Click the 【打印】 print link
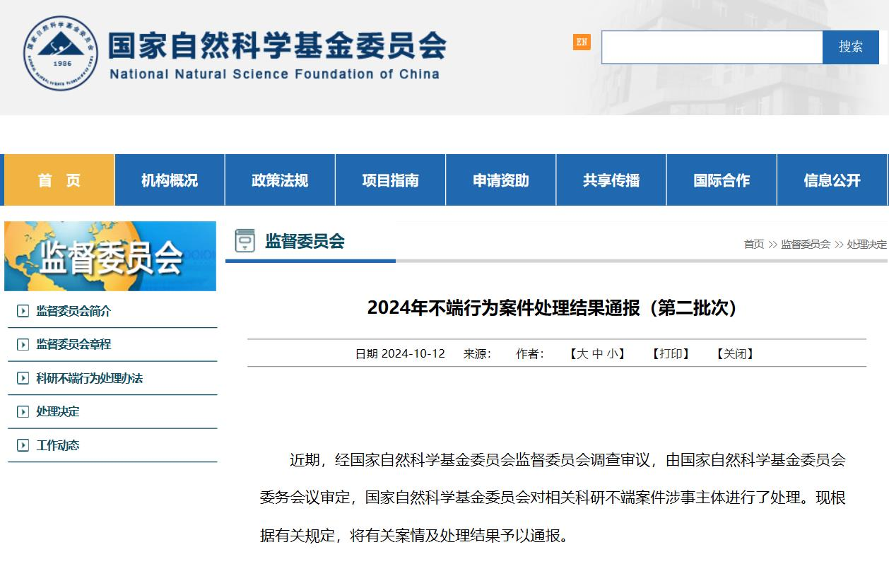The height and width of the screenshot is (588, 889). (671, 353)
